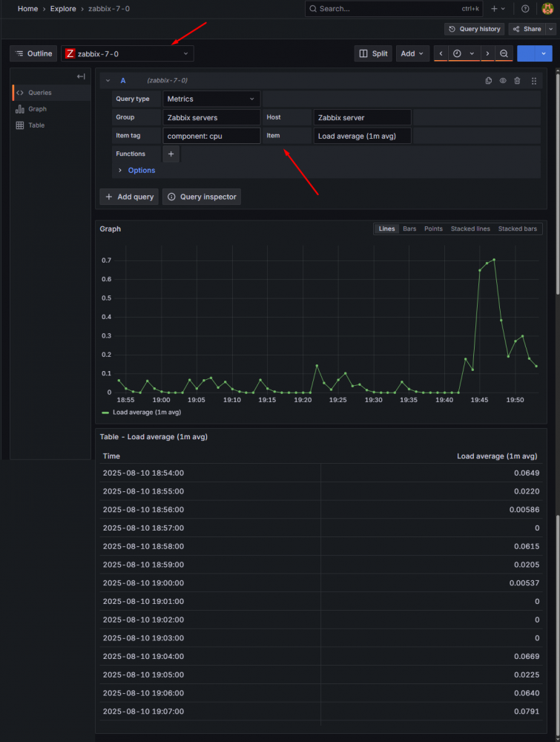The image size is (560, 742).
Task: Click the query name A
Action: (123, 80)
